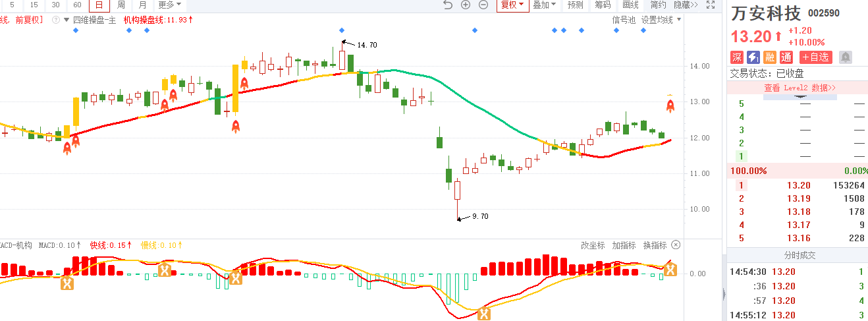Select the 15-minute period tab
Image resolution: width=868 pixels, height=321 pixels.
click(x=34, y=5)
